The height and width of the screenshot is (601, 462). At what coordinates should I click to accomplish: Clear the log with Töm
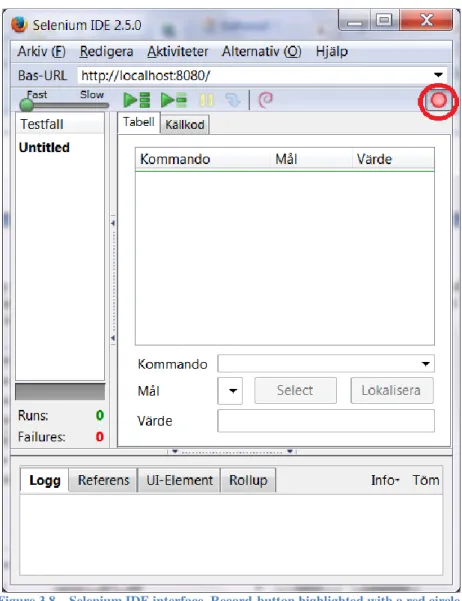point(426,480)
